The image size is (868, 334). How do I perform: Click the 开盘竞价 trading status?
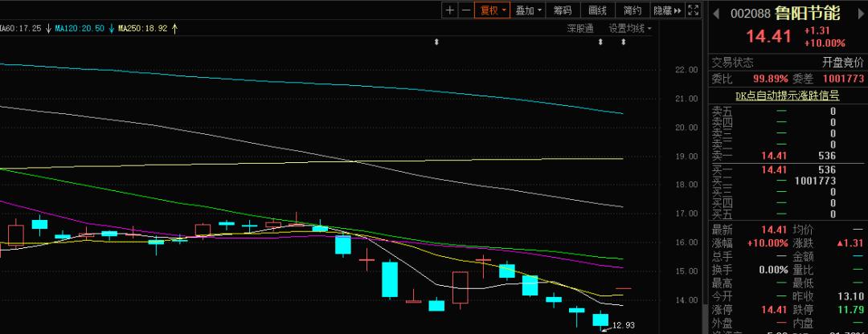pos(842,63)
